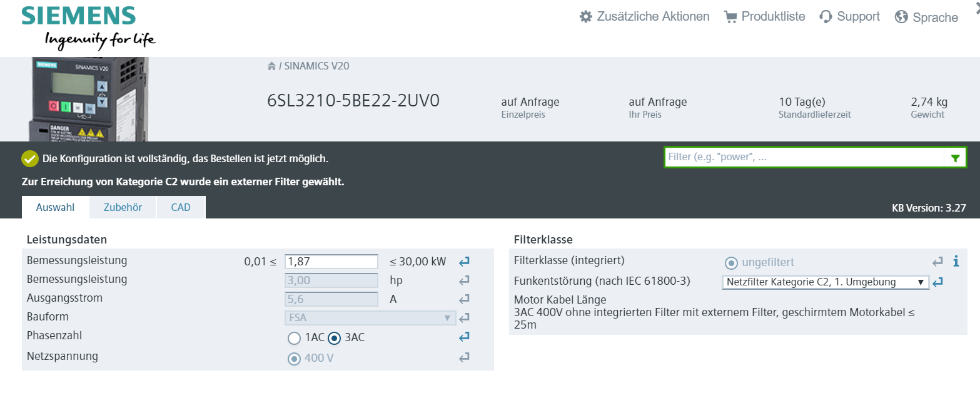Click the filter search input field

(x=804, y=158)
